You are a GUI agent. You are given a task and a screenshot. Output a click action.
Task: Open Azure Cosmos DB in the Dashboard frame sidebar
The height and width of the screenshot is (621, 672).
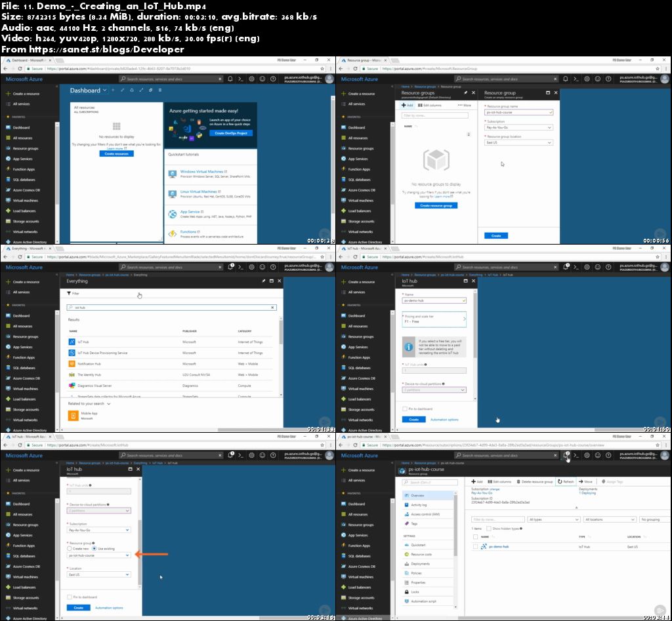pyautogui.click(x=26, y=190)
